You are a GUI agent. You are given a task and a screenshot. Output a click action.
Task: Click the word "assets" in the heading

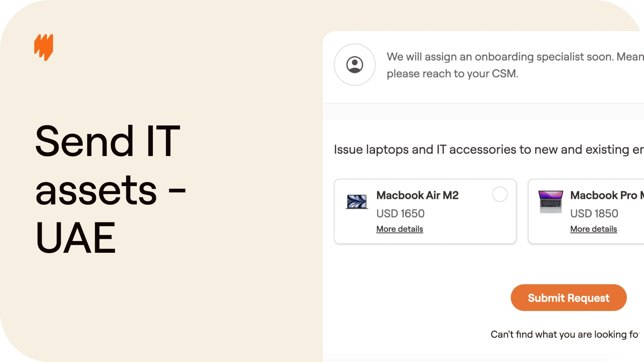(x=96, y=190)
